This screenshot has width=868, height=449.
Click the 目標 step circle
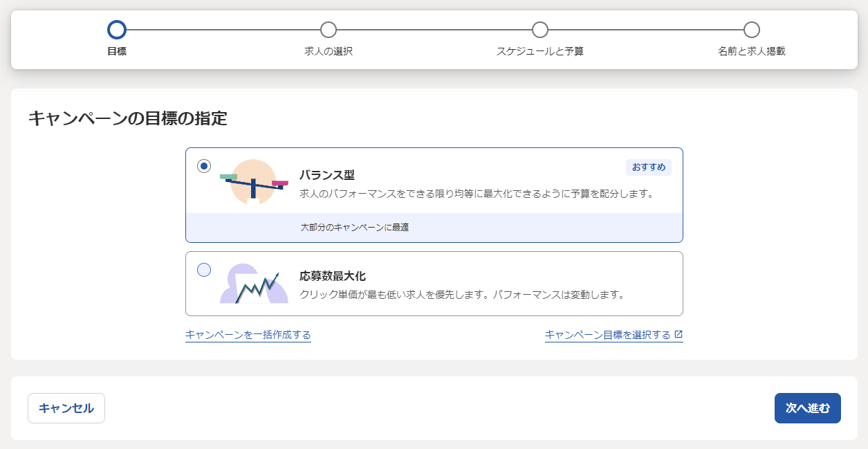117,30
